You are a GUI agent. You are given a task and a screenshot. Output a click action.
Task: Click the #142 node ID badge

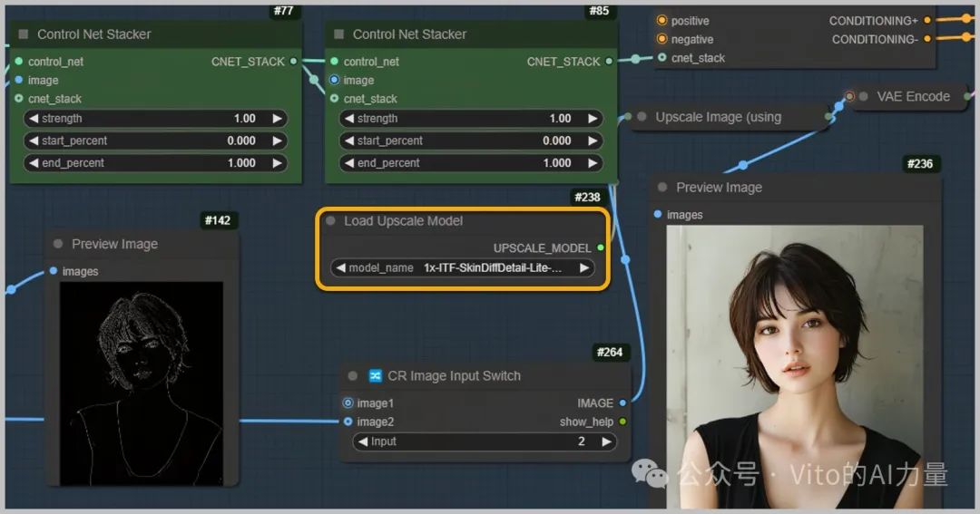point(218,220)
